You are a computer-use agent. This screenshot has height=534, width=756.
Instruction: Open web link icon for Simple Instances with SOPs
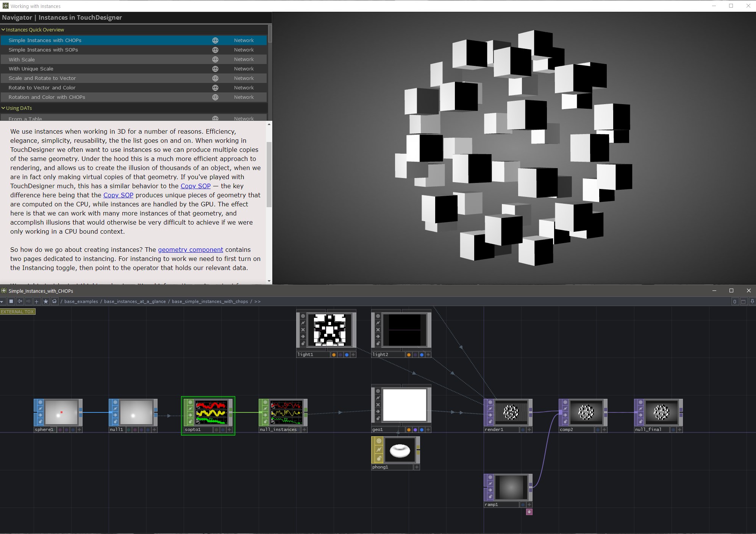pos(215,50)
